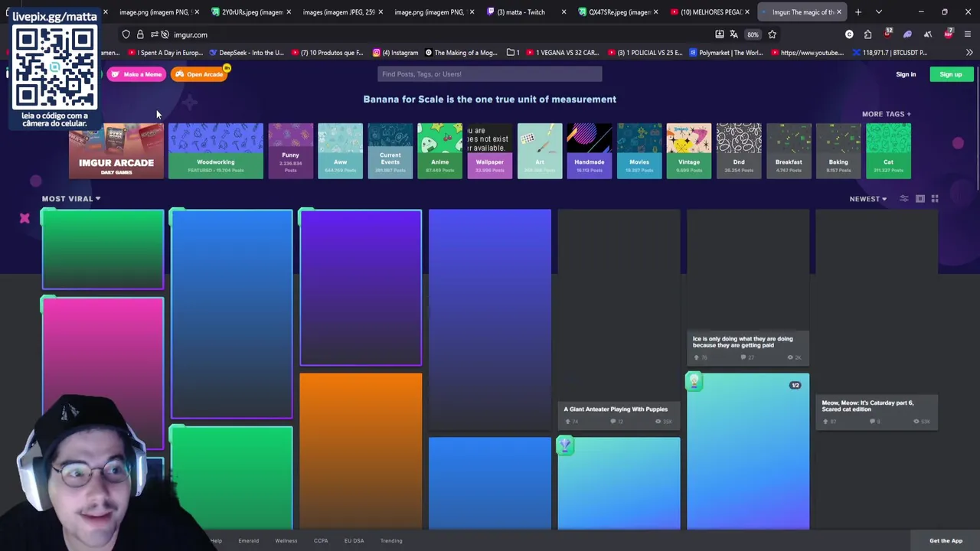Click the save page icon in address bar

[x=720, y=34]
